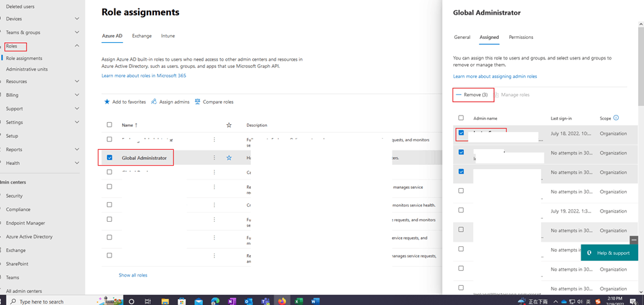Open Excel from the taskbar
Viewport: 644px width, 305px height.
(x=299, y=301)
